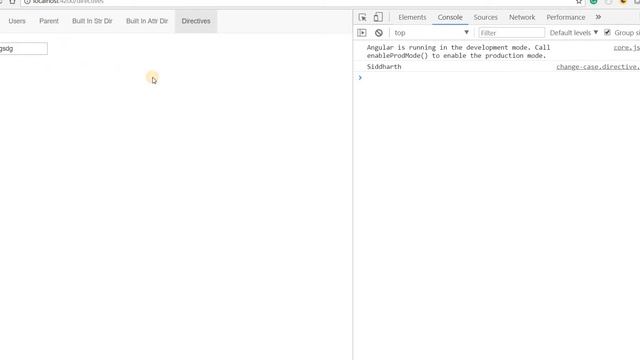This screenshot has width=640, height=360.
Task: Switch to the Sources tab
Action: [485, 17]
